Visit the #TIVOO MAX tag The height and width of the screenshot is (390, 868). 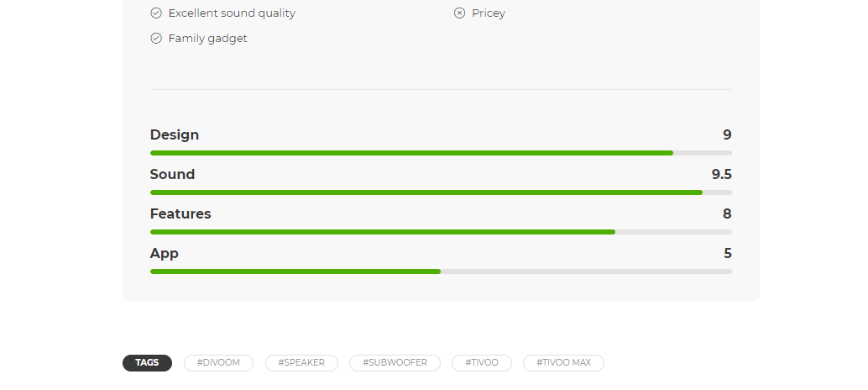[x=563, y=363]
